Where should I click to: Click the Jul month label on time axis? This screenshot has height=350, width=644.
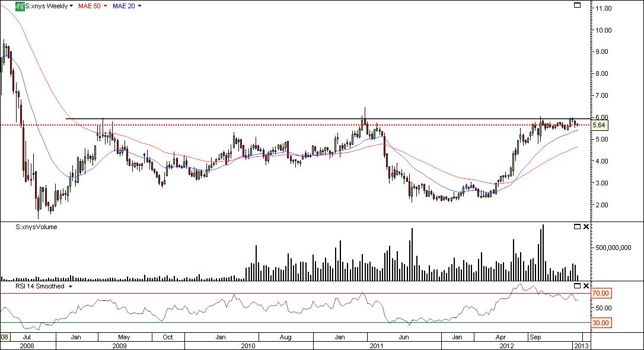click(27, 338)
